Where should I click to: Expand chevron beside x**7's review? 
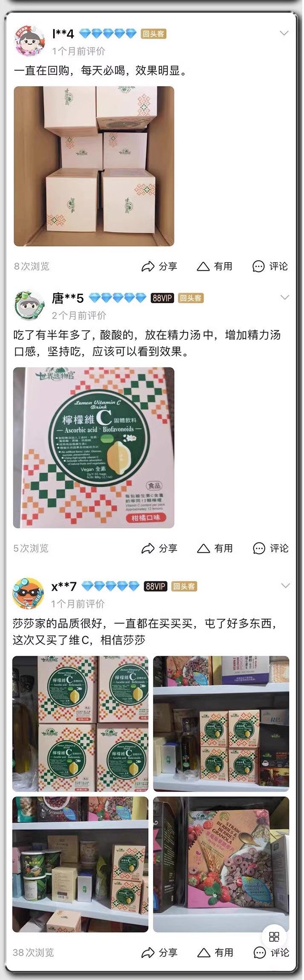click(285, 585)
